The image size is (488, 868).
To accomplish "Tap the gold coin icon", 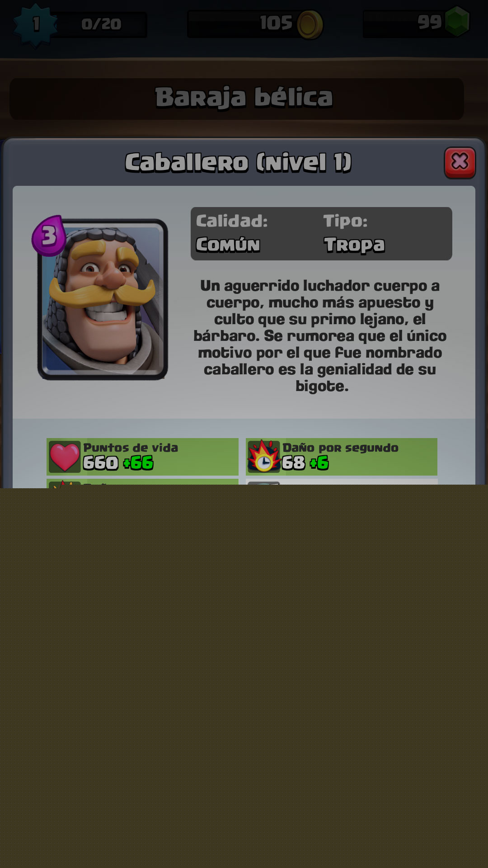I will tap(310, 24).
